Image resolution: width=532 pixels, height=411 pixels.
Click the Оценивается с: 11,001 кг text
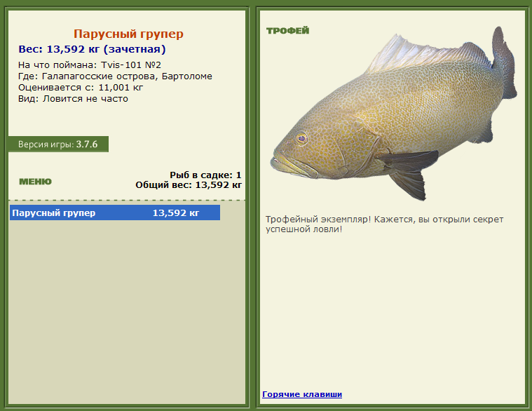coord(81,88)
